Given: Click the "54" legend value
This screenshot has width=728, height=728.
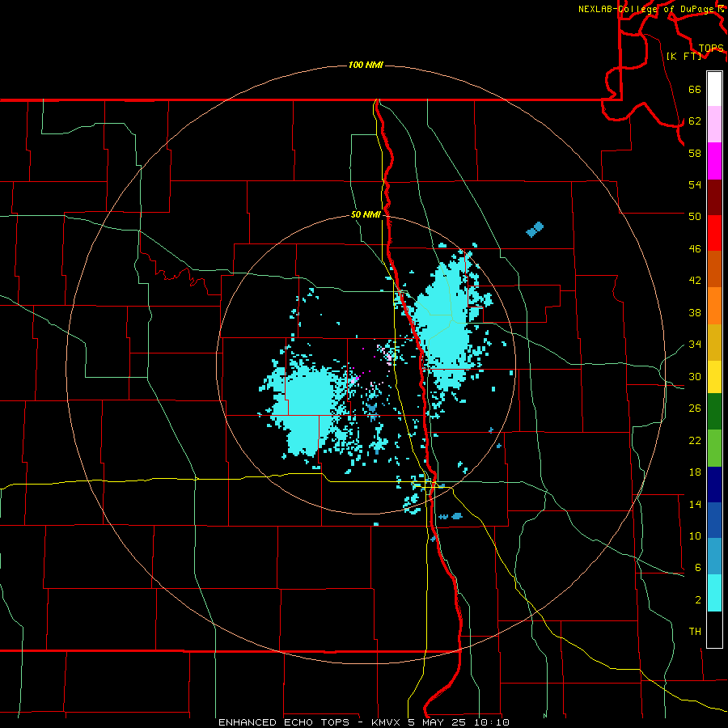Looking at the screenshot, I should [695, 184].
